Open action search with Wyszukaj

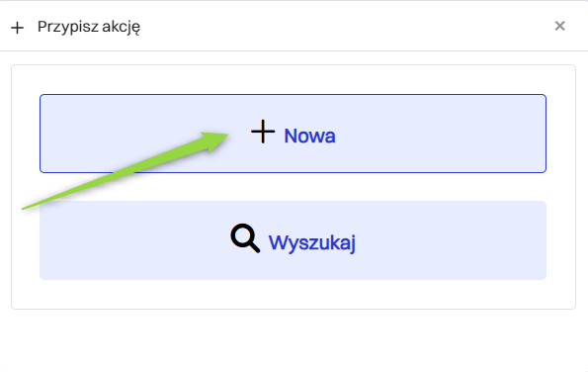point(293,240)
